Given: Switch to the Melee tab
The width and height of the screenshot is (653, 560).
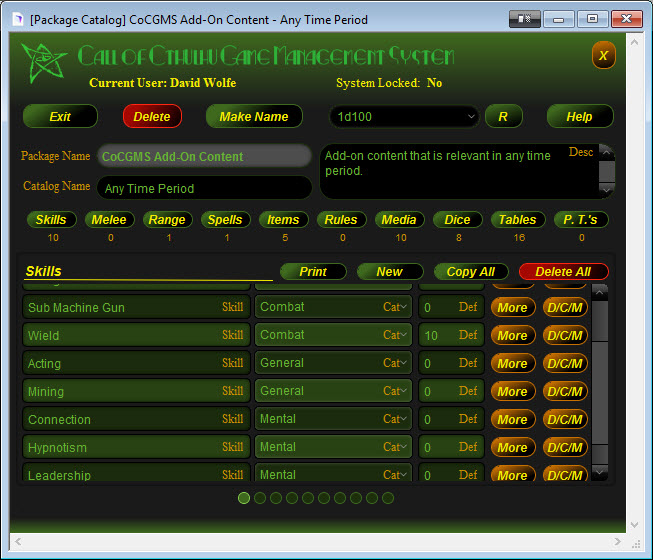Looking at the screenshot, I should (x=109, y=219).
